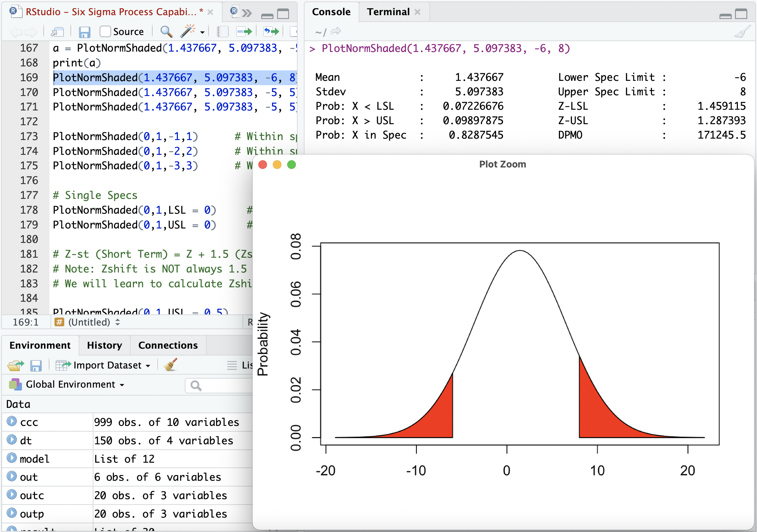Viewport: 757px width, 532px height.
Task: Run the current line or selection
Action: point(244,32)
